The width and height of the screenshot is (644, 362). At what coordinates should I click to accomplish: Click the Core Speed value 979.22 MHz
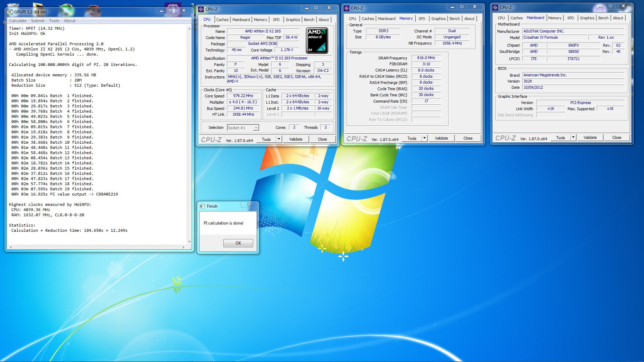pyautogui.click(x=243, y=96)
